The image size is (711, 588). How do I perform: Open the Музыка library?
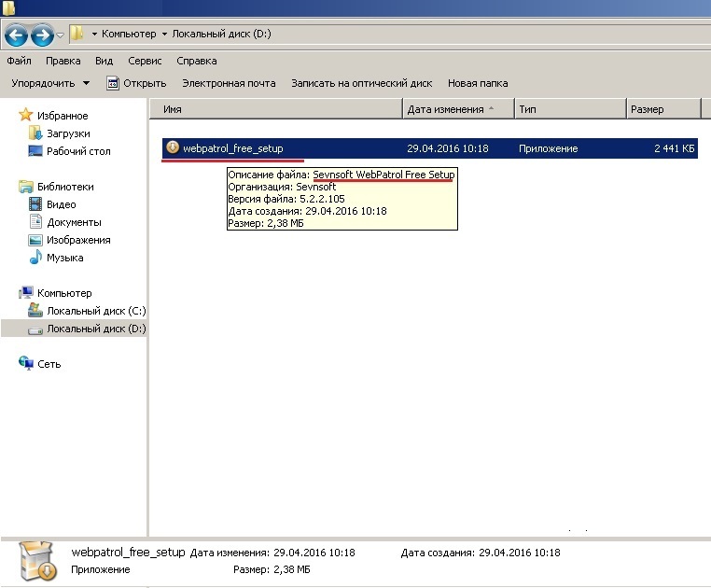pyautogui.click(x=64, y=258)
